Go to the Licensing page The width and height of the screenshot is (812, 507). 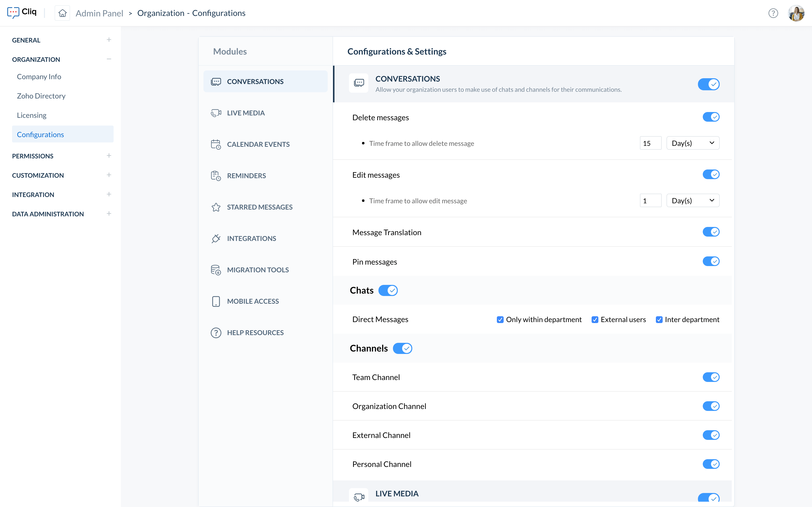click(x=32, y=115)
